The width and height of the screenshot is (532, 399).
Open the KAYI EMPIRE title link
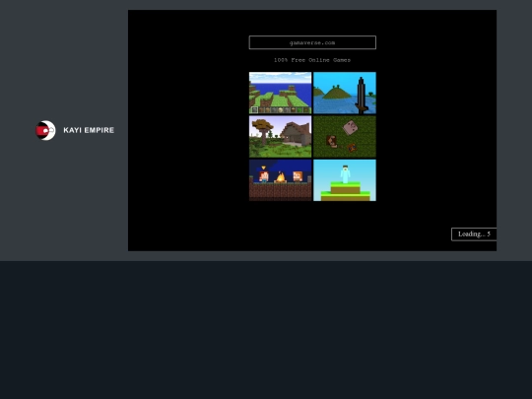pos(89,130)
